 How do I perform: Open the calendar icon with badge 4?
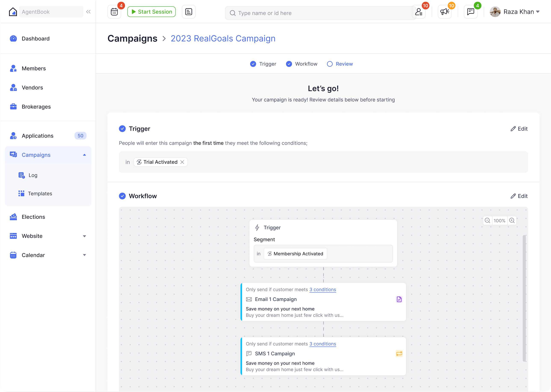click(x=114, y=12)
